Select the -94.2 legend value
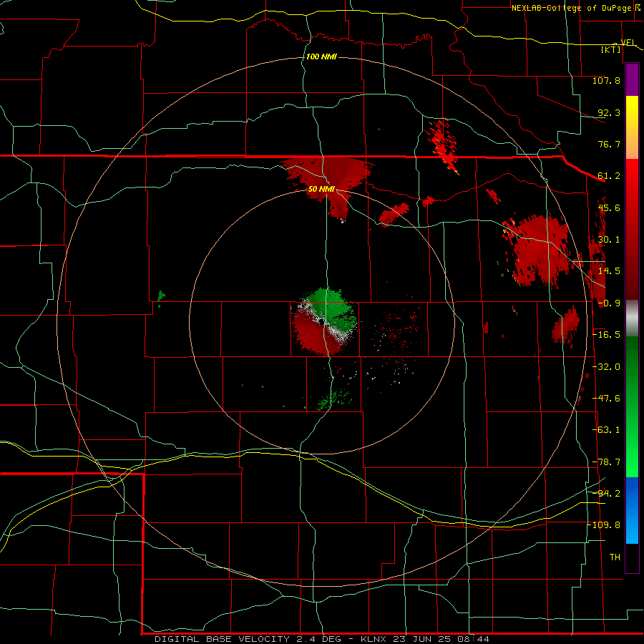644x644 pixels. [x=606, y=494]
